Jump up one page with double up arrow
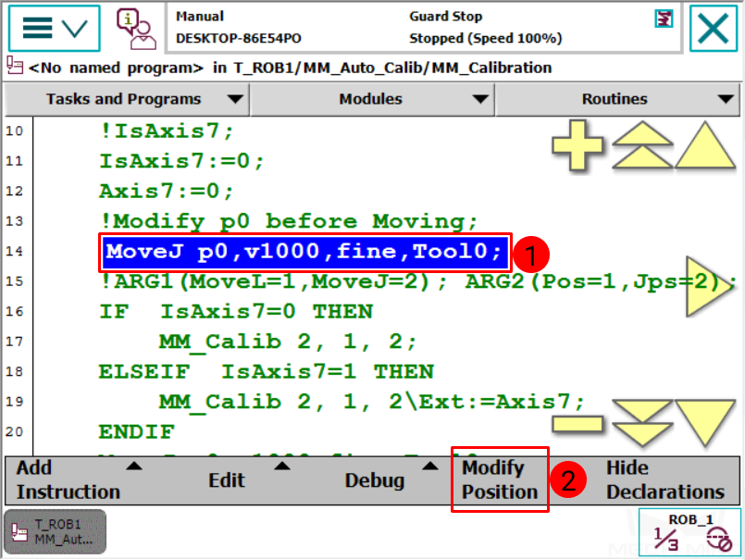Image resolution: width=745 pixels, height=560 pixels. (642, 145)
